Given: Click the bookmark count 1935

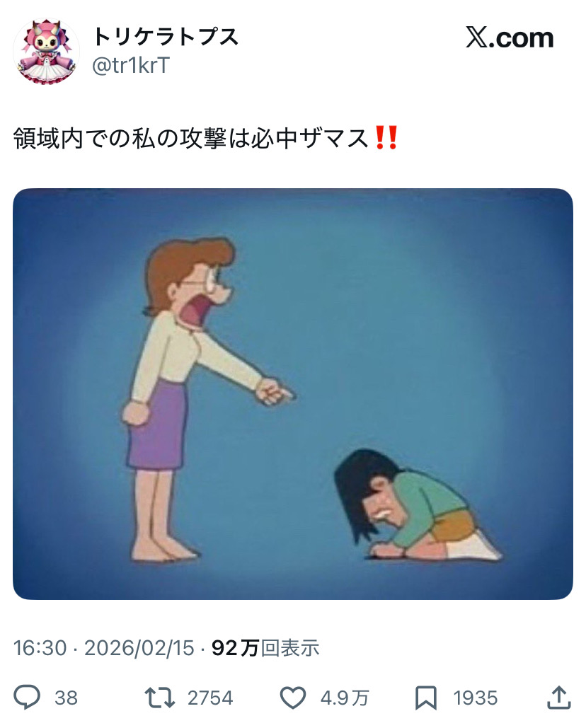Looking at the screenshot, I should [476, 698].
